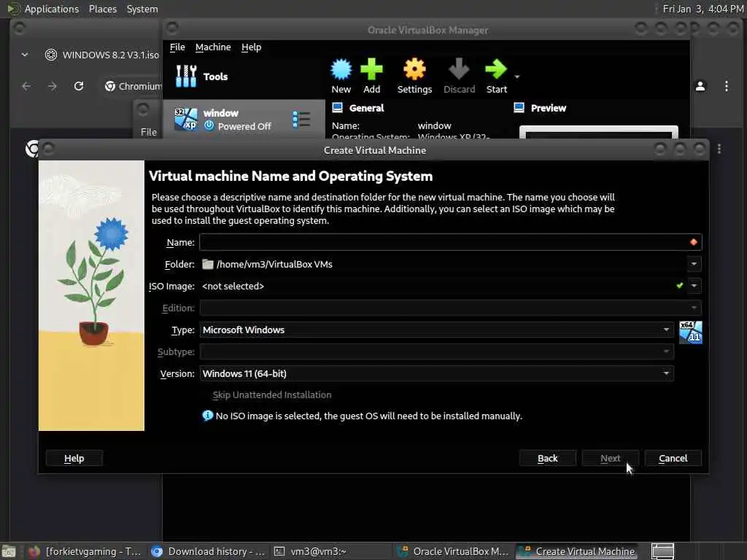
Task: Select the WINDOWS 8.2 V3.1.iso tab
Action: [102, 55]
